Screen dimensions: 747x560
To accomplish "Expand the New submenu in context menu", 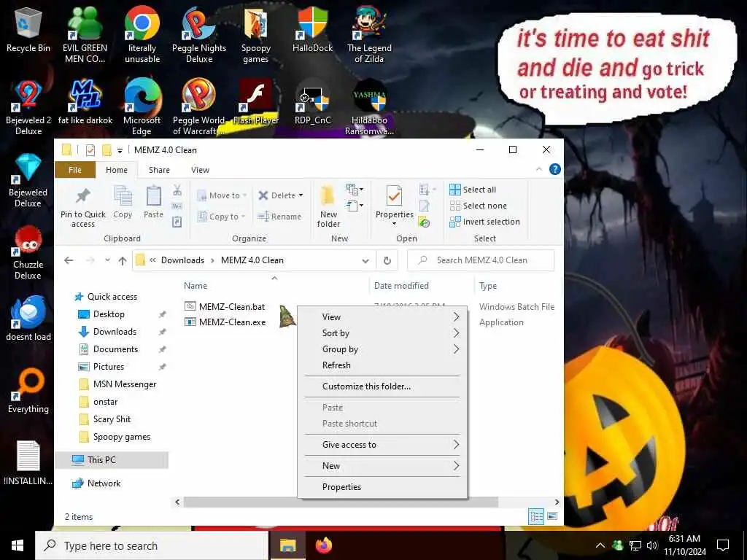I will [x=382, y=466].
